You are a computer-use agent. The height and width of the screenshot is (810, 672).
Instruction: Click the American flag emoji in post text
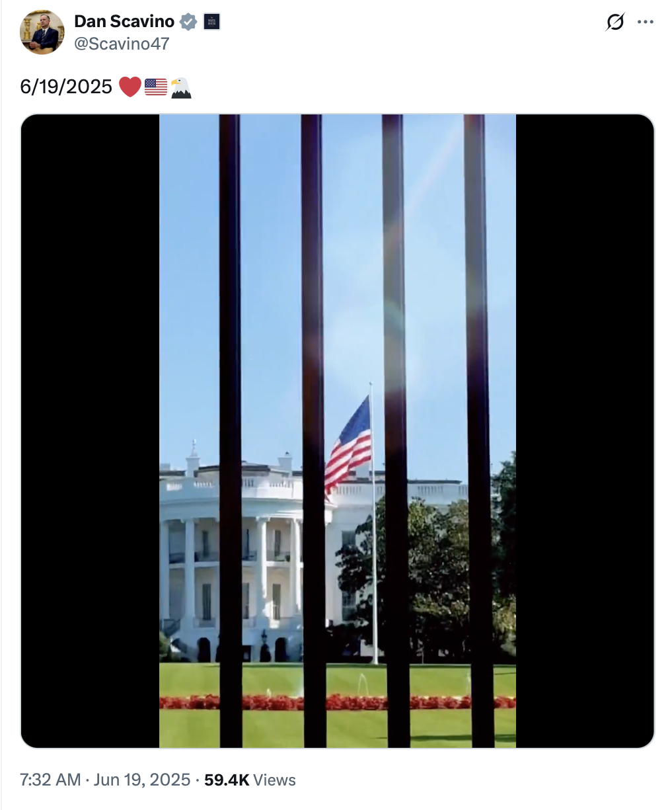156,87
